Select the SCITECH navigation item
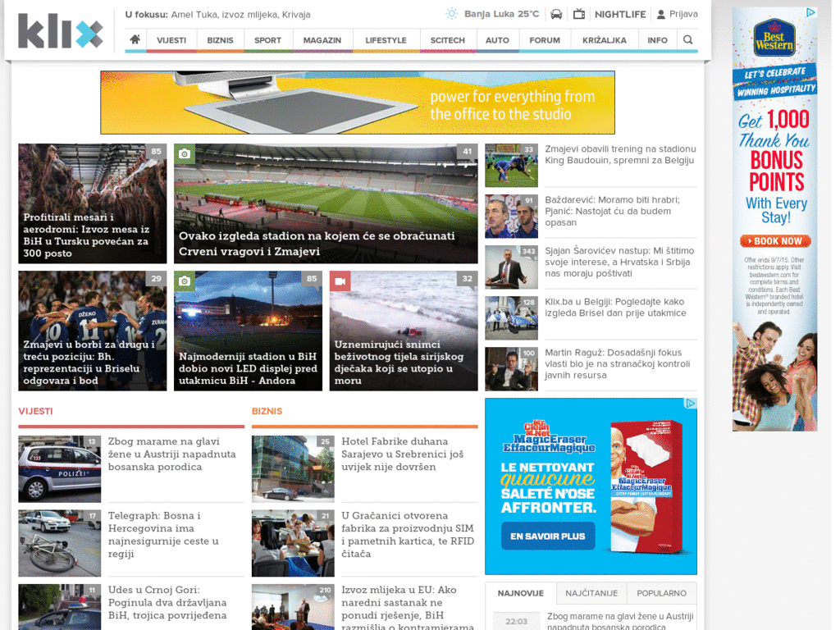840x630 pixels. [447, 40]
